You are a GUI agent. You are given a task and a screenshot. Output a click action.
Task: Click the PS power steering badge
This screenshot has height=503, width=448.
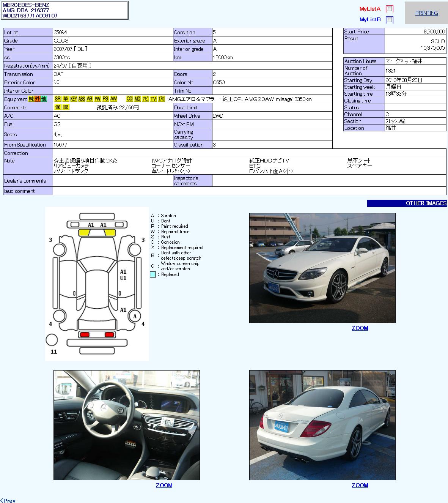pos(105,99)
